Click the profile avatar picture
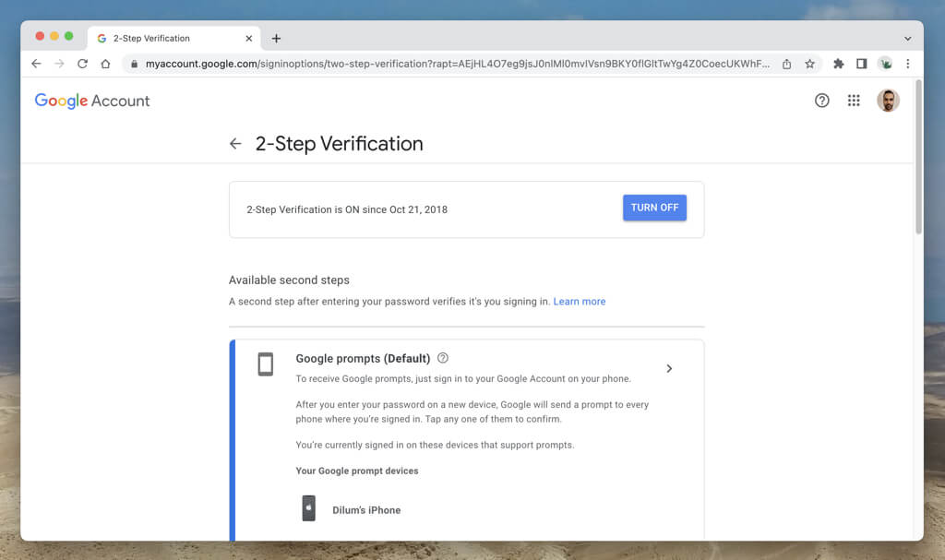 (888, 101)
